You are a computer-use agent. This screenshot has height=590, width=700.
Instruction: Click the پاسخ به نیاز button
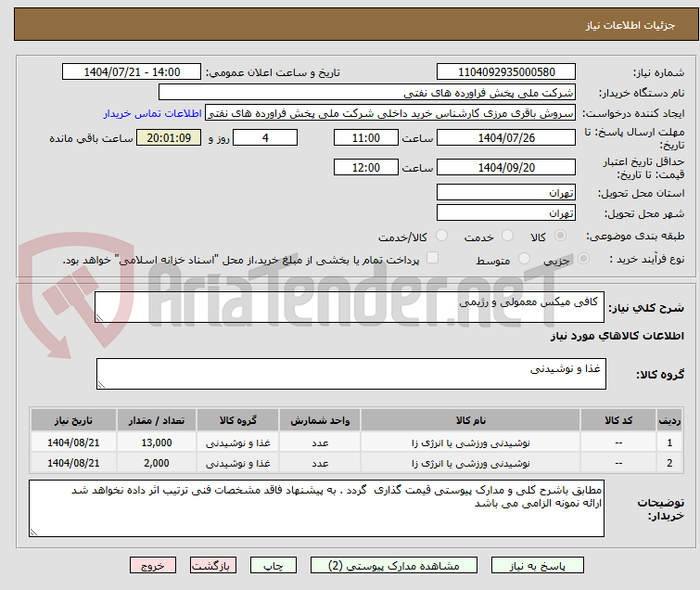[x=538, y=566]
